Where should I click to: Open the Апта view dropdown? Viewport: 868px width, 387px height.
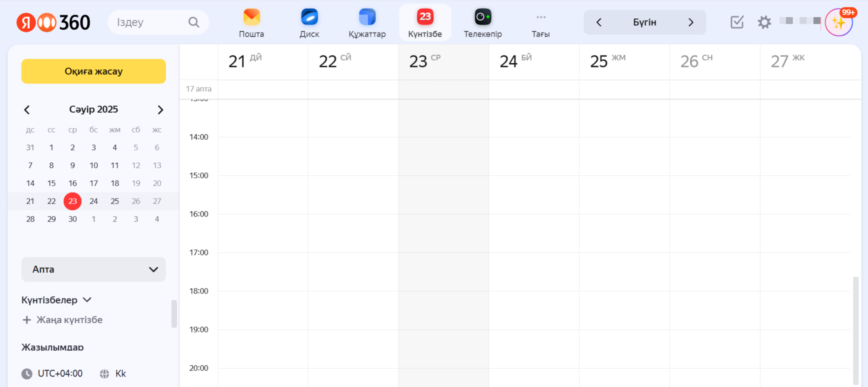94,269
